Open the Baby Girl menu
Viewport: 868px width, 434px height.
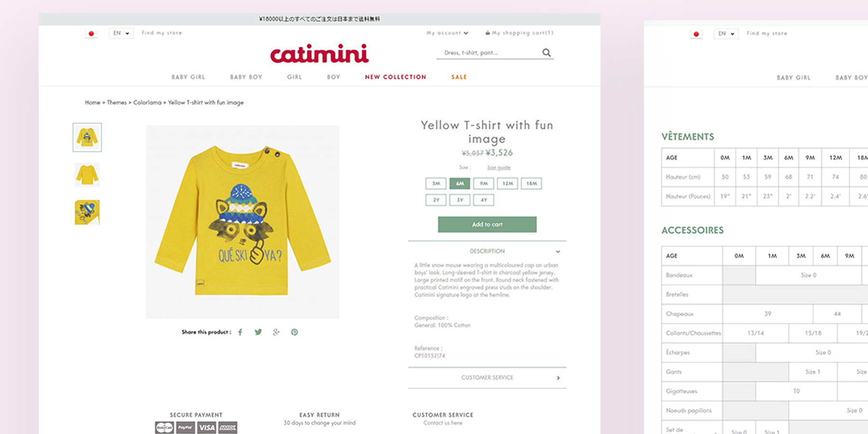click(188, 77)
